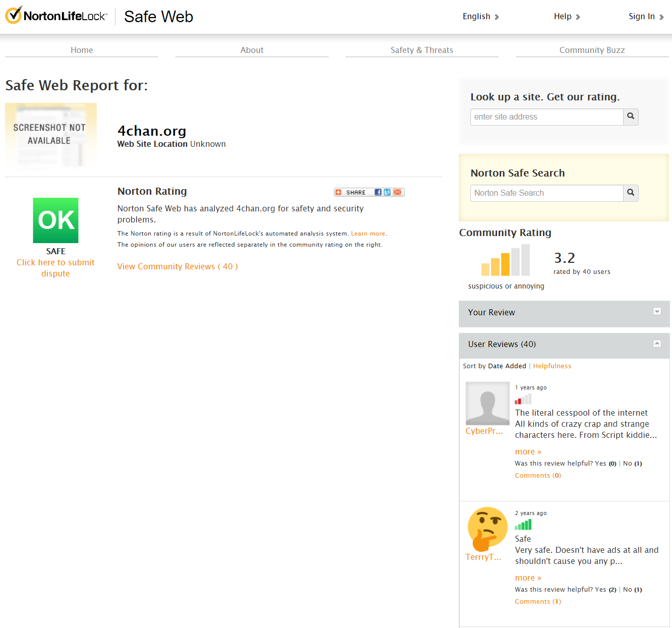Open the TerrryT... username link
The image size is (672, 628).
pos(483,557)
